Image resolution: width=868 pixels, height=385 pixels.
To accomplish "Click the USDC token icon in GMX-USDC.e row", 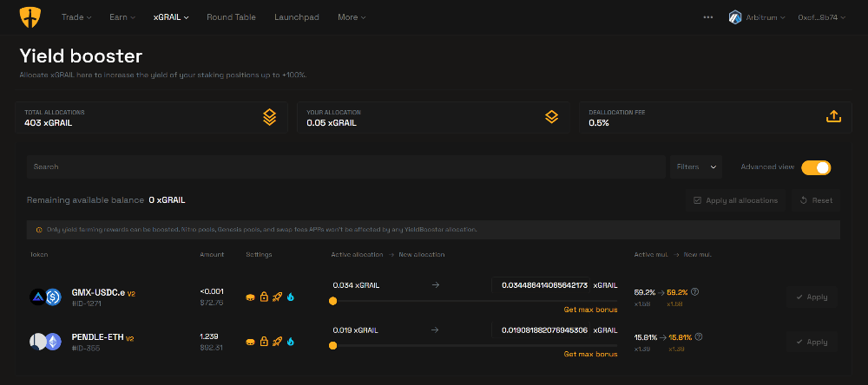I will tap(53, 297).
